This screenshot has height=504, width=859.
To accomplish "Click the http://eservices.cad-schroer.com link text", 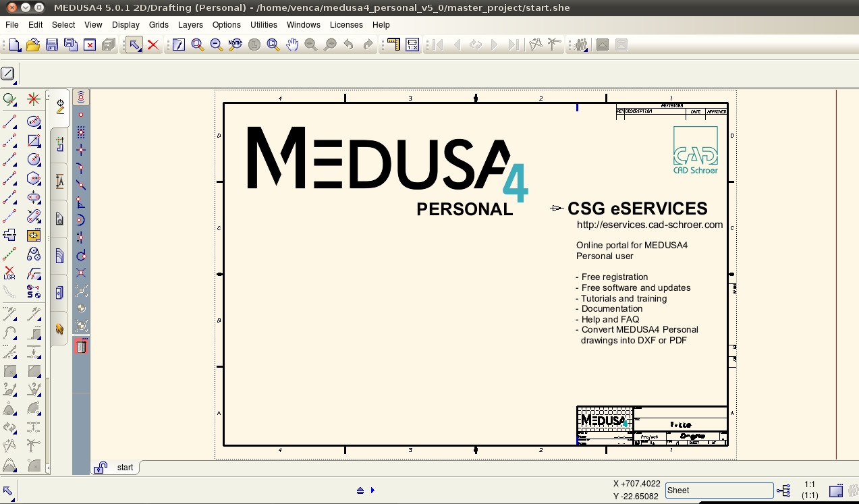I will point(650,225).
